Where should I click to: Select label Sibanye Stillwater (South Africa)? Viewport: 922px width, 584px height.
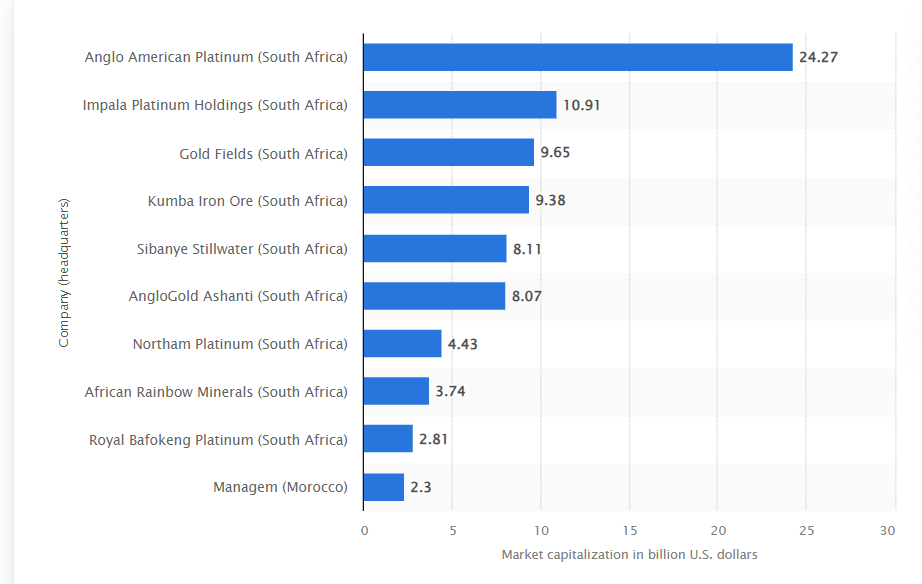pos(242,249)
